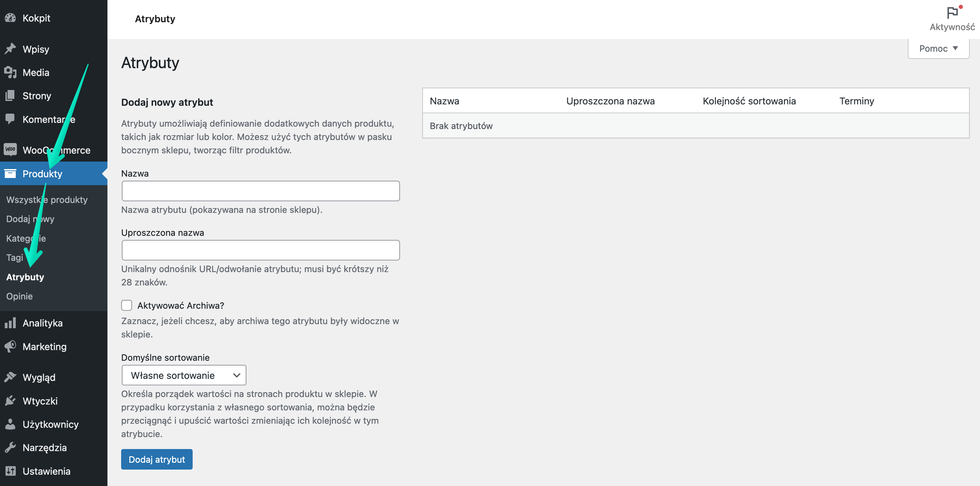Open Media menu label
The height and width of the screenshot is (486, 980).
36,72
